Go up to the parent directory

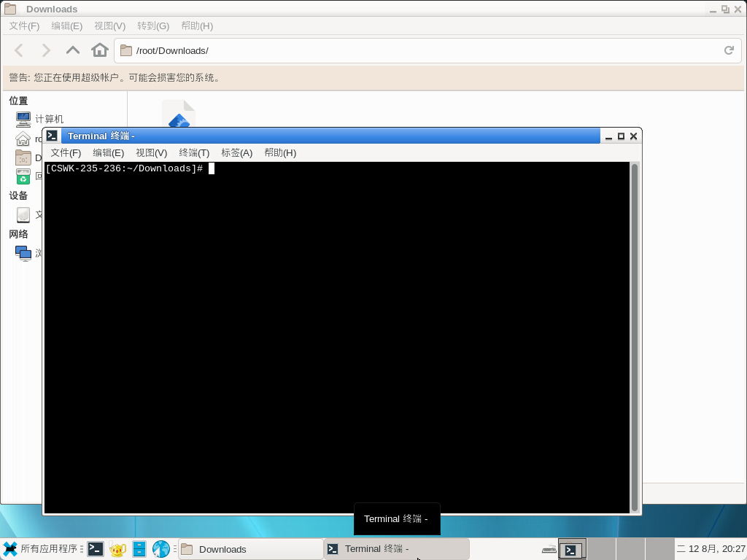click(x=73, y=50)
